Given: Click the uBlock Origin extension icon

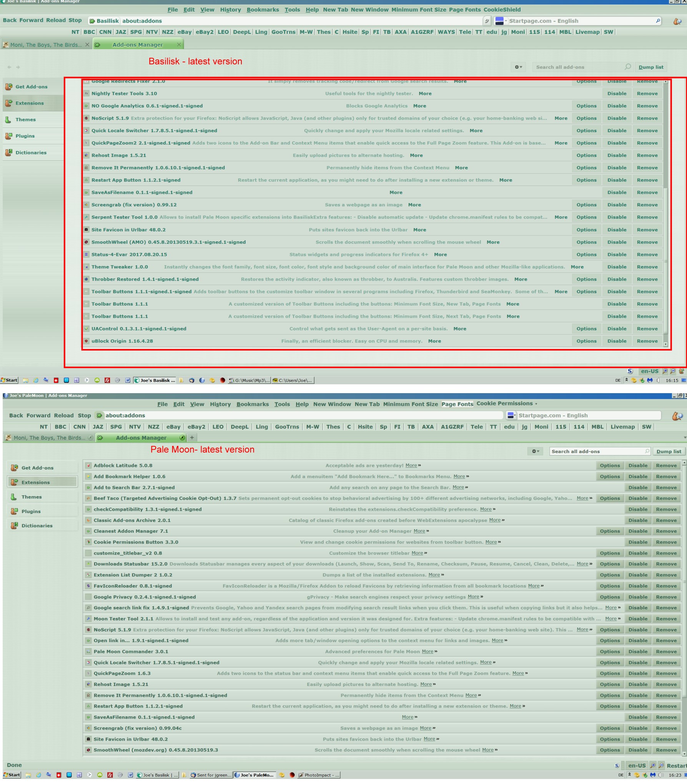Looking at the screenshot, I should (x=86, y=341).
